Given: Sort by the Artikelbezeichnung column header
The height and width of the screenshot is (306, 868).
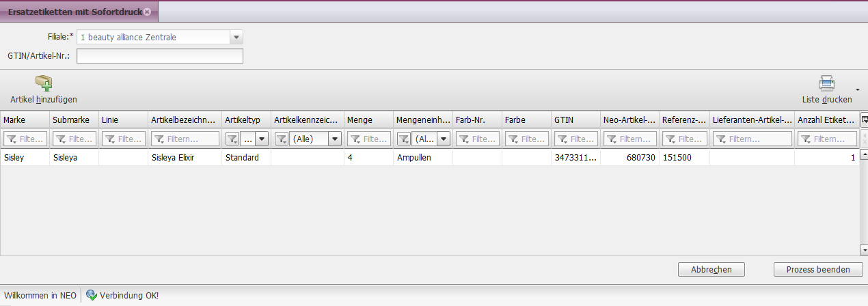Looking at the screenshot, I should pos(185,120).
